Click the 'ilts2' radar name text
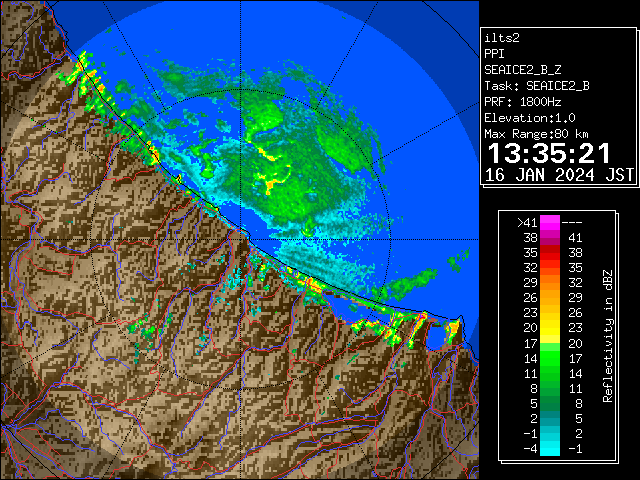640x480 pixels. point(502,38)
